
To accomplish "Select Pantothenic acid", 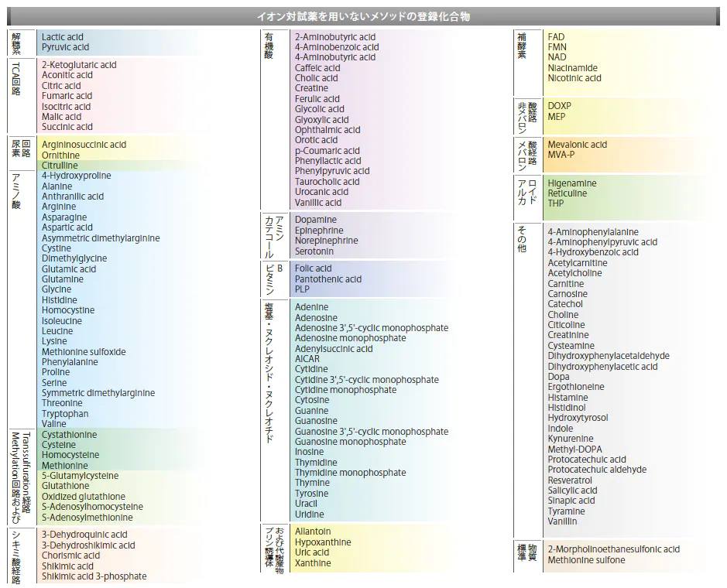I will pyautogui.click(x=328, y=279).
